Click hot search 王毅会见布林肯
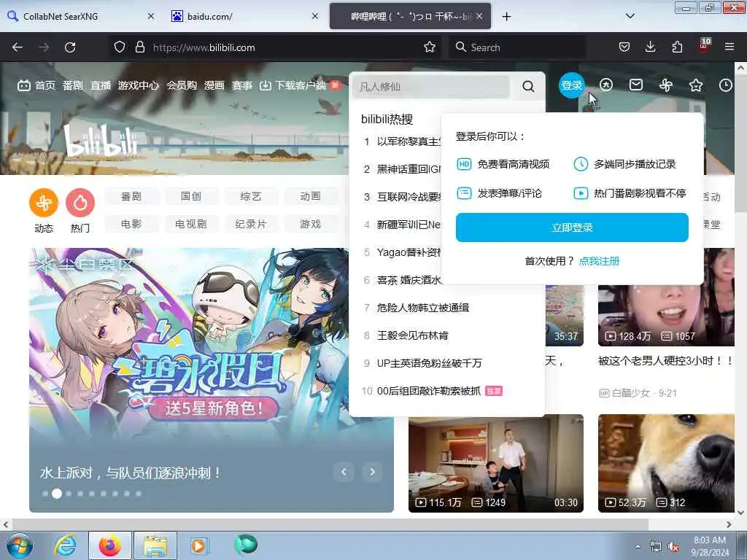 (413, 335)
